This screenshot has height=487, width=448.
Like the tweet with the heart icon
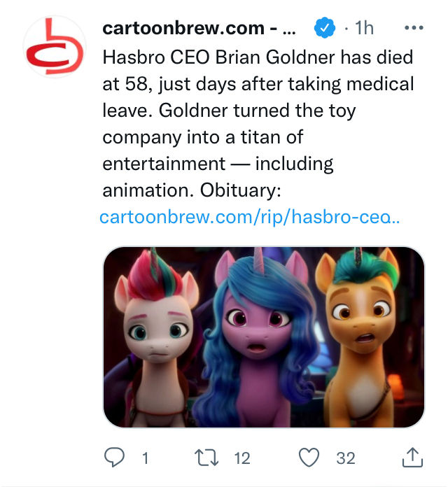point(309,458)
